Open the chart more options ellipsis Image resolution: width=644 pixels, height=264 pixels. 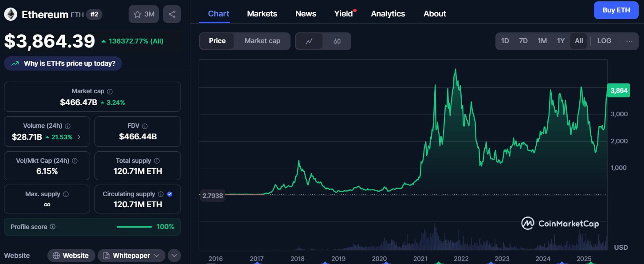(629, 41)
